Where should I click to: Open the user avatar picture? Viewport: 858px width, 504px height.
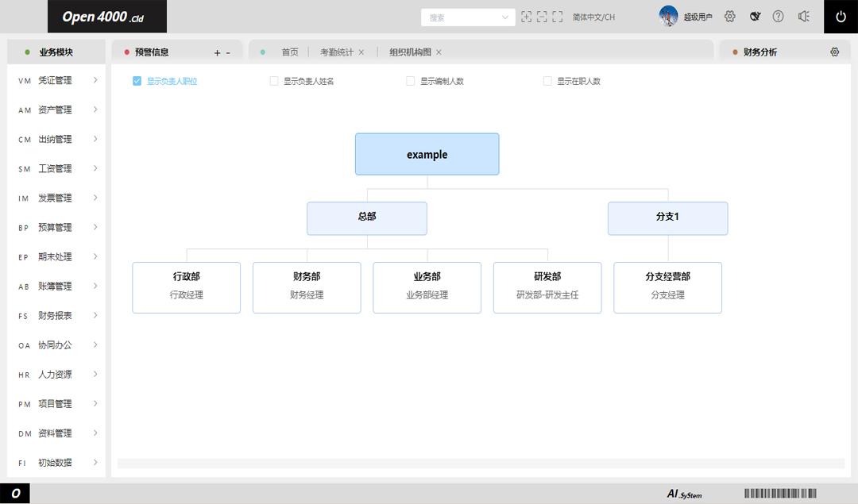[668, 17]
